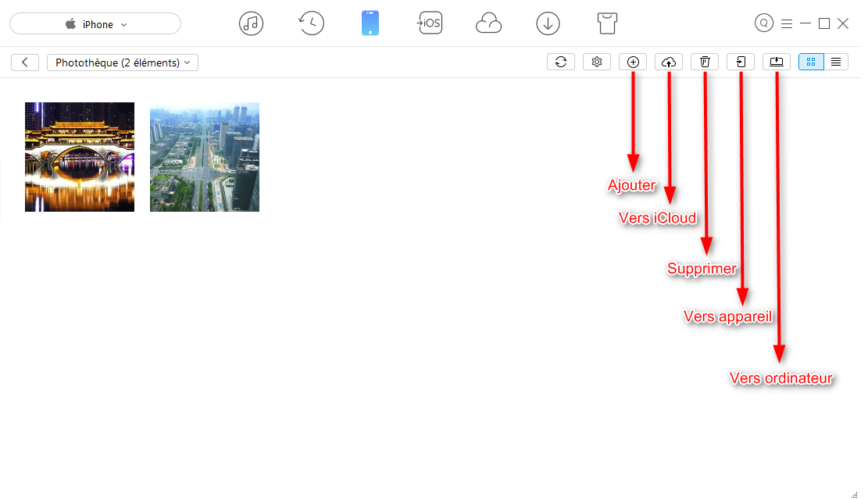Select the aerial city photo thumbnail

pos(205,157)
